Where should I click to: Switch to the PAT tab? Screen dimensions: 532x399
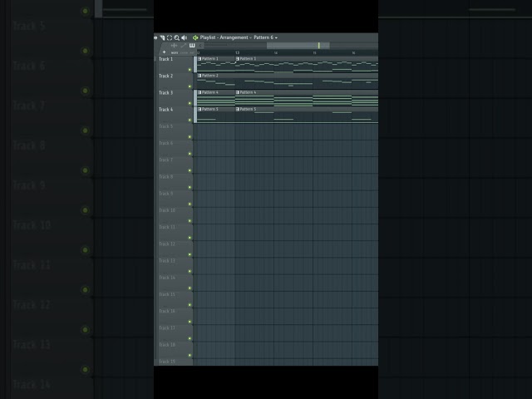tap(192, 52)
